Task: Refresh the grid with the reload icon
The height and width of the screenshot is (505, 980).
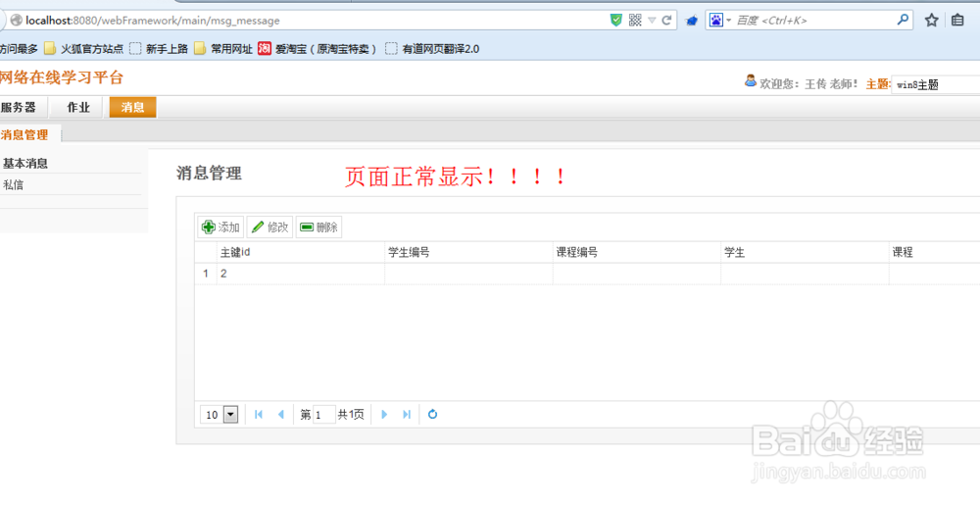Action: 432,415
